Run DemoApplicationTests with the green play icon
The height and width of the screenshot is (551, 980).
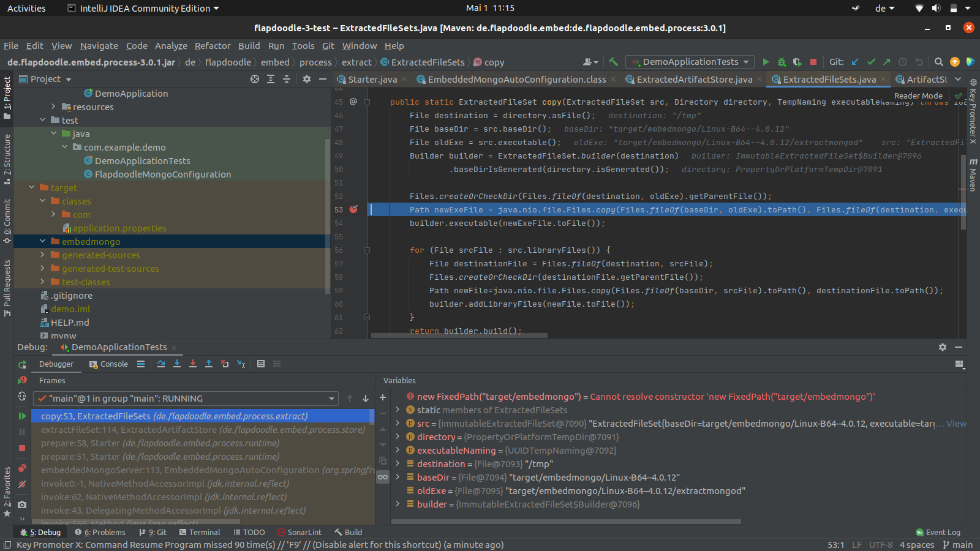766,62
